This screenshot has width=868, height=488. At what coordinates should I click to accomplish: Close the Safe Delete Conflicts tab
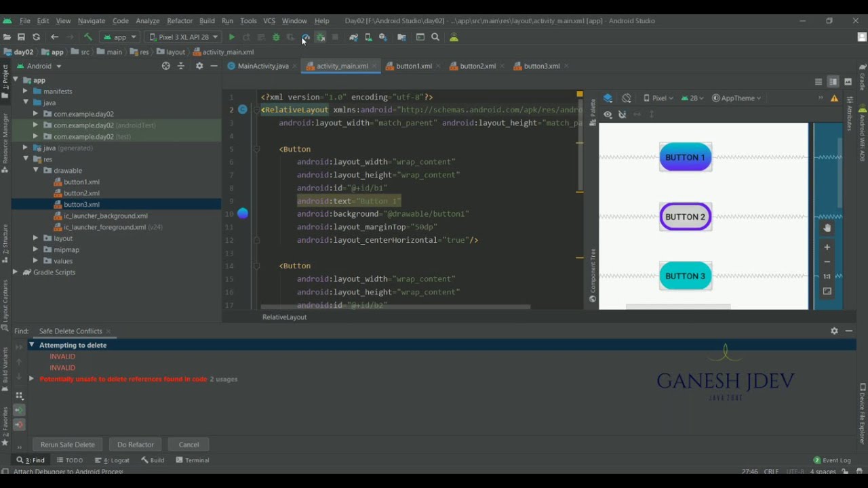pos(108,331)
